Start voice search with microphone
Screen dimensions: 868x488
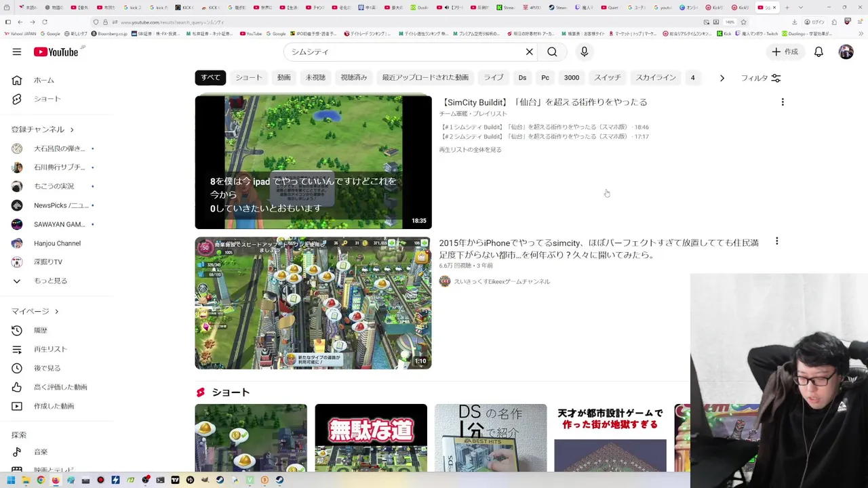point(584,52)
